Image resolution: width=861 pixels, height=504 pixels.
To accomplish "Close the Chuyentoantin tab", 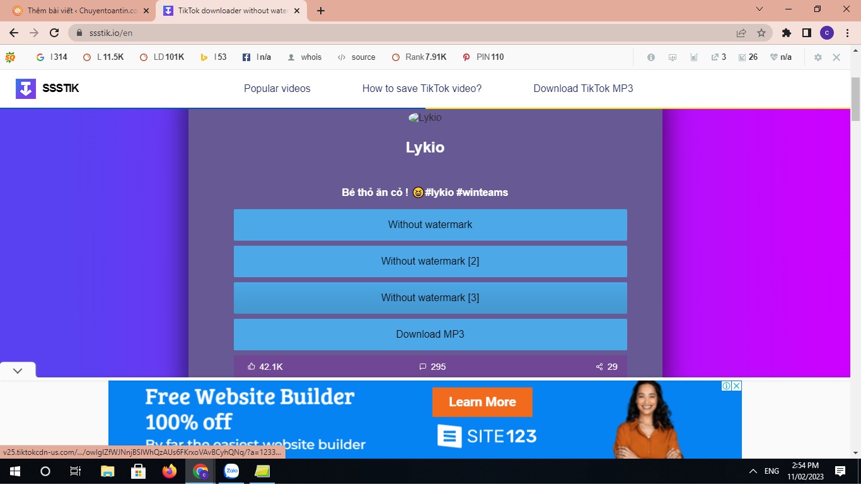I will click(x=146, y=11).
